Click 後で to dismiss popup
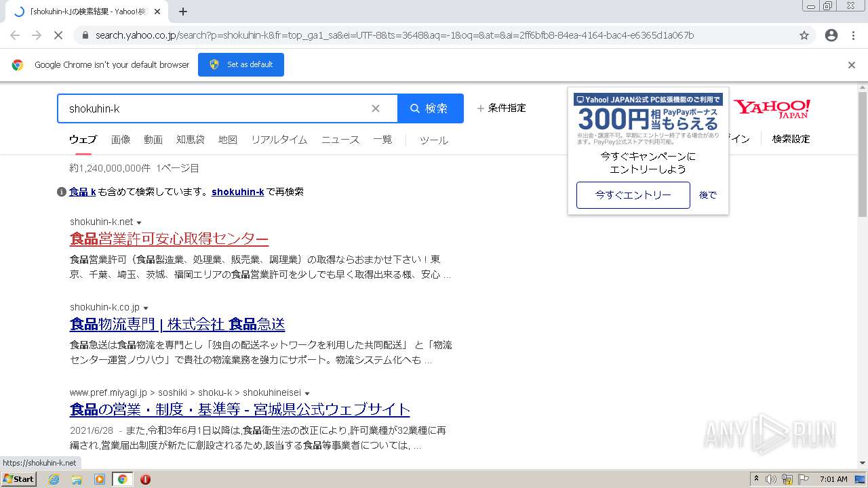868x488 pixels. click(708, 195)
